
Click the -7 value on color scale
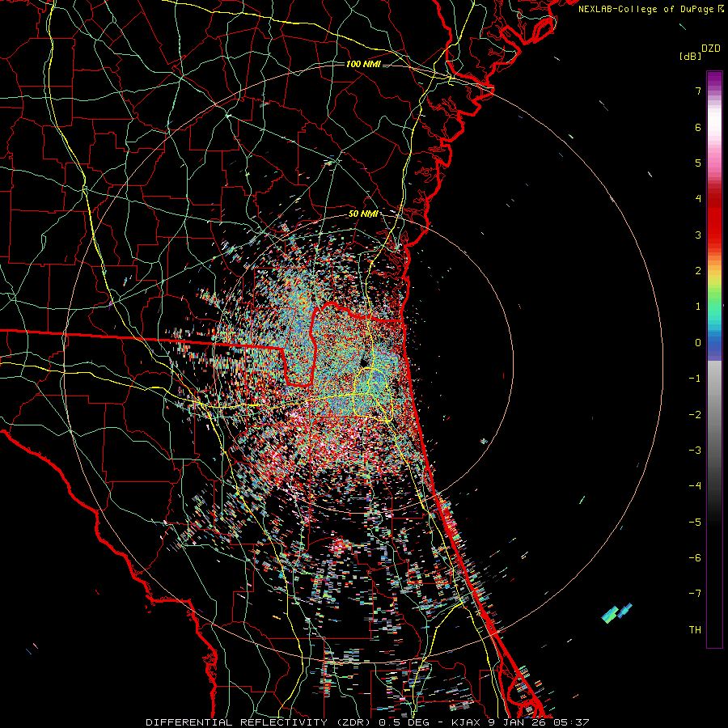pos(695,594)
